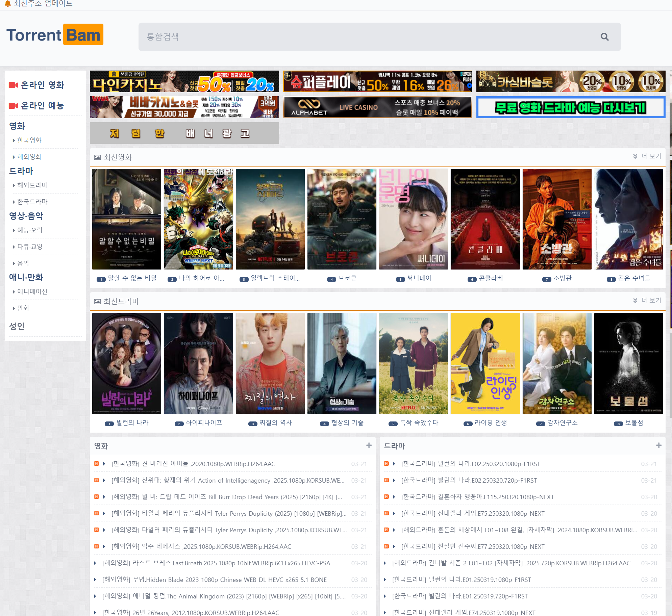Open 소방관 movie poster
Viewport: 672px width, 616px height.
[557, 219]
